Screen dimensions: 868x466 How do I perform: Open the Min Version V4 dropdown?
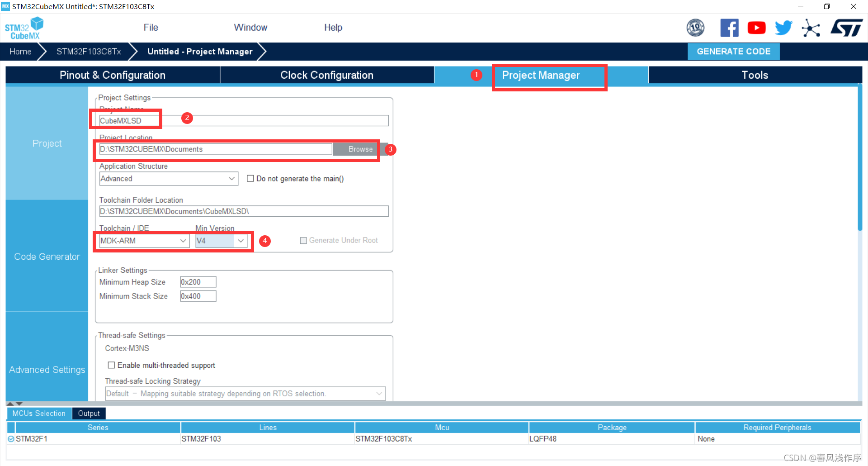tap(221, 241)
